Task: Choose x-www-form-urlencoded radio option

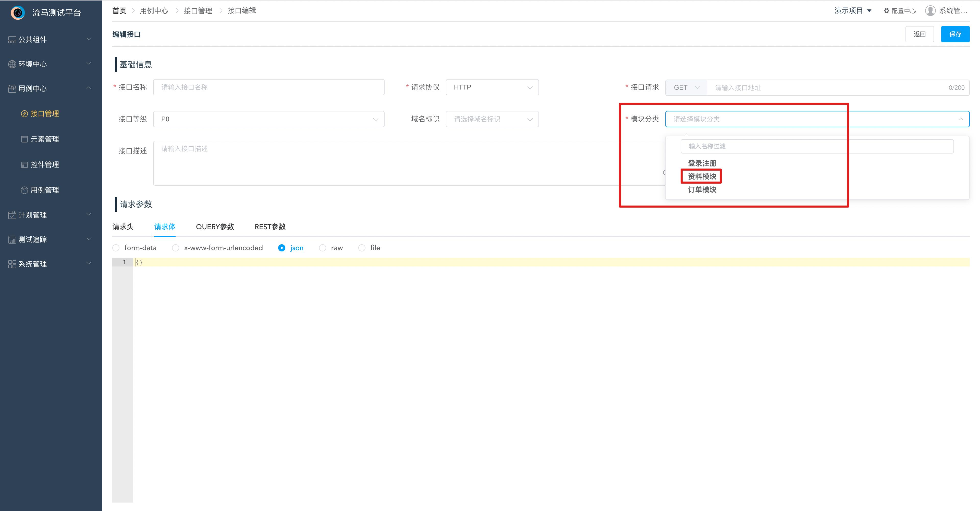Action: [175, 248]
